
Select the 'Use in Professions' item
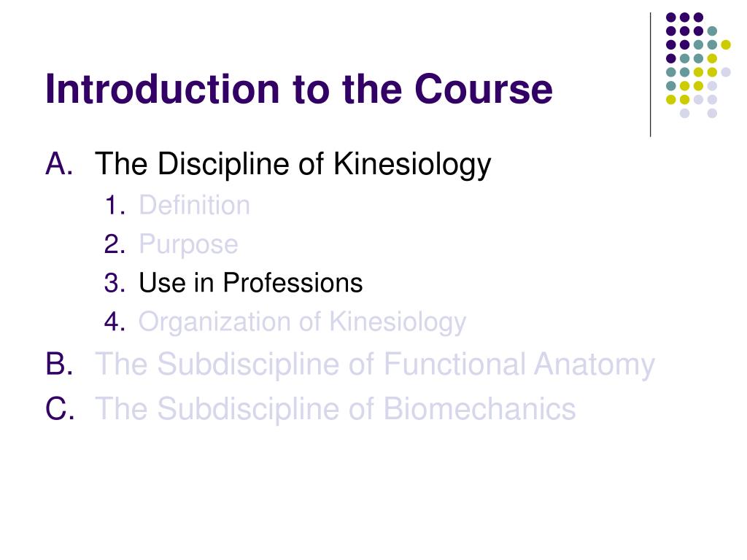coord(251,283)
